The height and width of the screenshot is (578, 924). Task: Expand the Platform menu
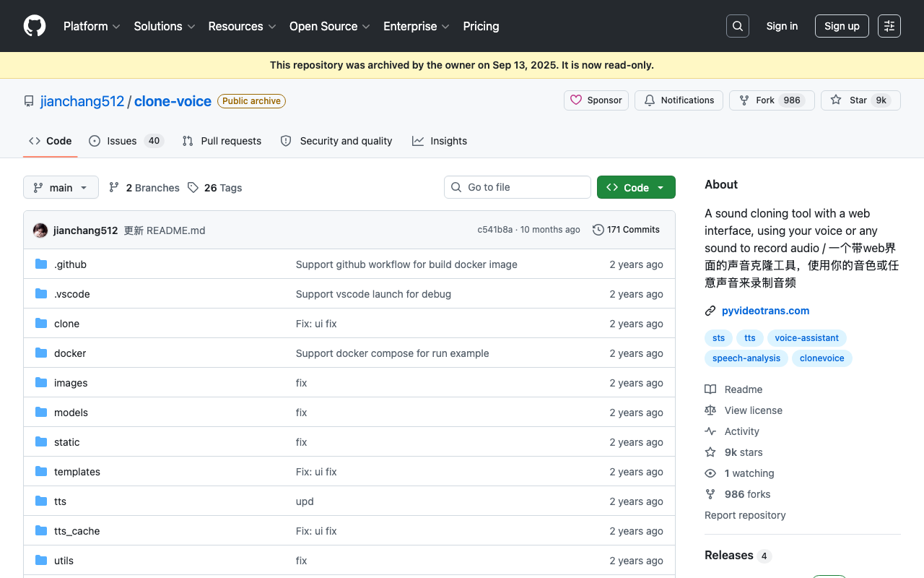92,26
